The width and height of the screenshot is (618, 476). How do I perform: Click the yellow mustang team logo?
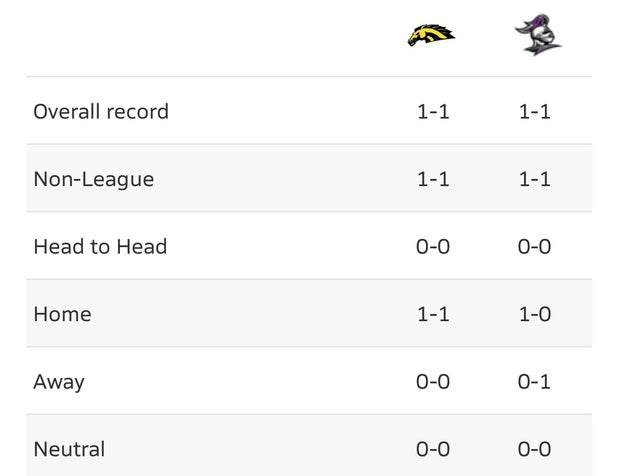[x=431, y=35]
